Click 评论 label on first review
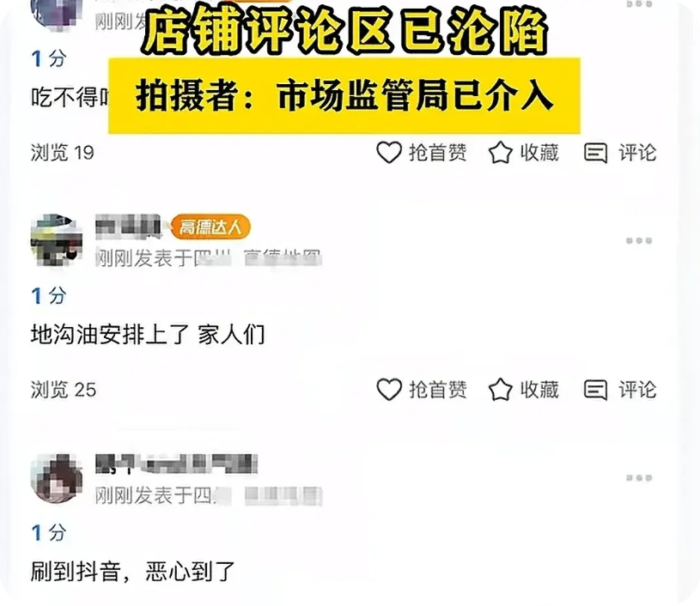 tap(637, 153)
